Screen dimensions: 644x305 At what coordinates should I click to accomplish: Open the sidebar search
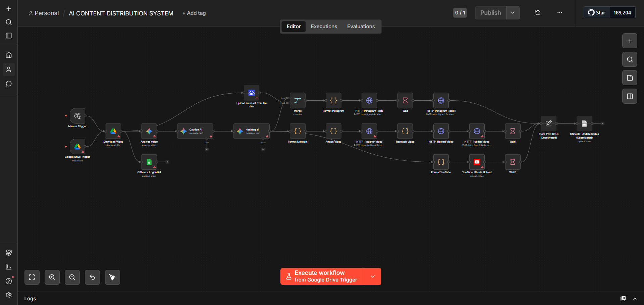pyautogui.click(x=9, y=22)
